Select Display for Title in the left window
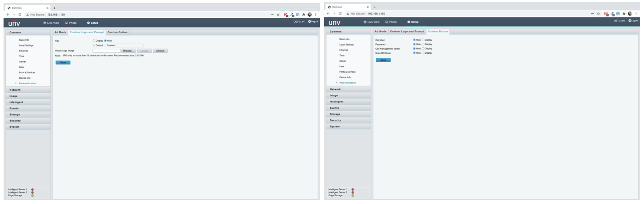The image size is (644, 204). pyautogui.click(x=94, y=41)
